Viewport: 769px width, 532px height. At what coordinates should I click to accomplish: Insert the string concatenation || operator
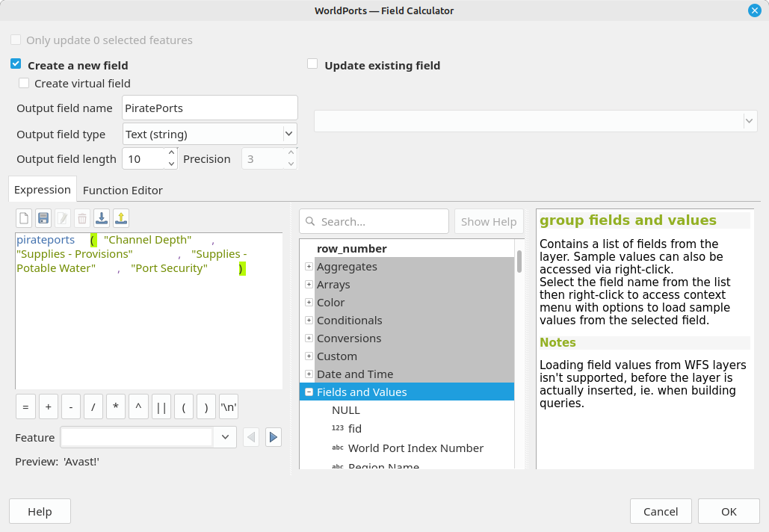[x=161, y=407]
